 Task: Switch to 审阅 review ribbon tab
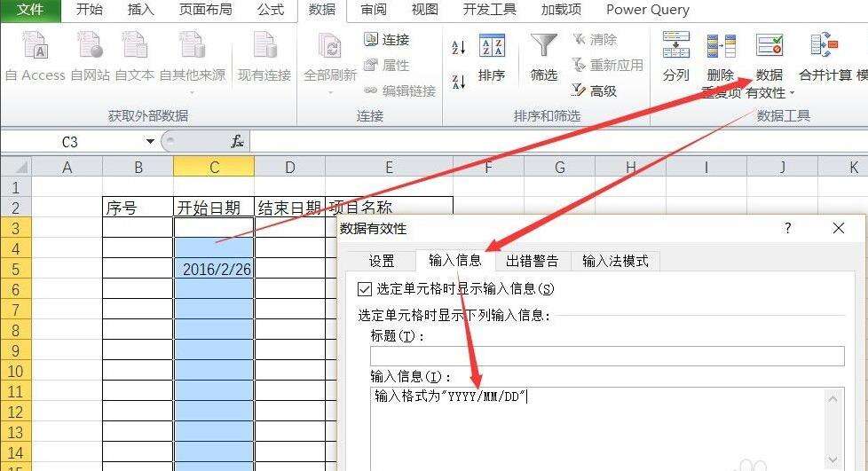click(374, 10)
